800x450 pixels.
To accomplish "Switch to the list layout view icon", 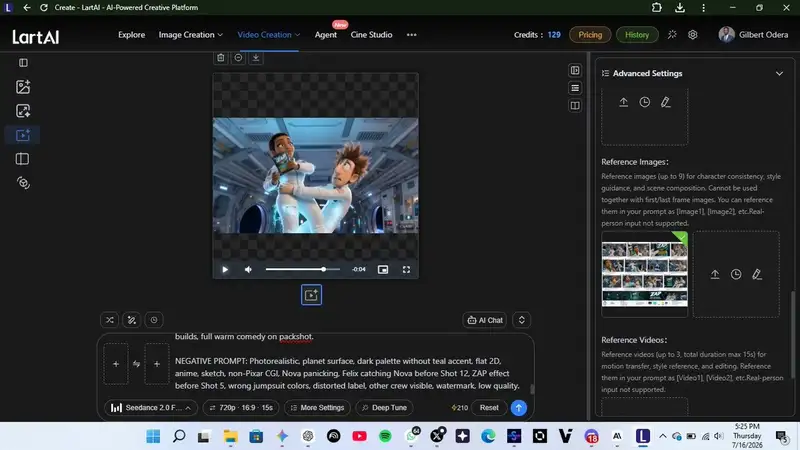I will 575,88.
